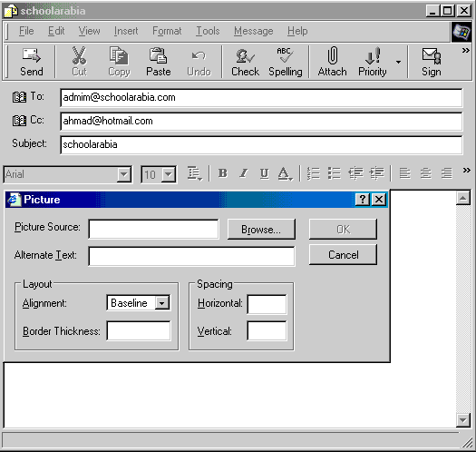Open the Arial font dropdown

[124, 174]
